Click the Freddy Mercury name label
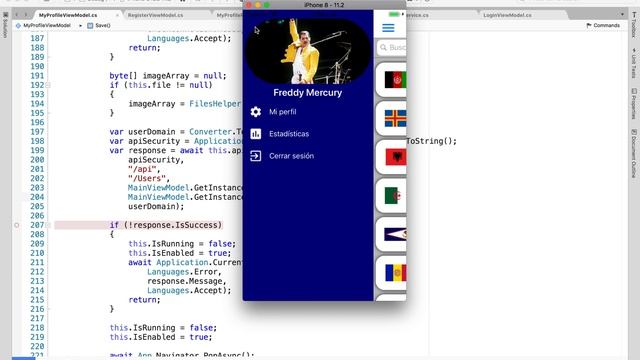The image size is (640, 360). (x=308, y=93)
